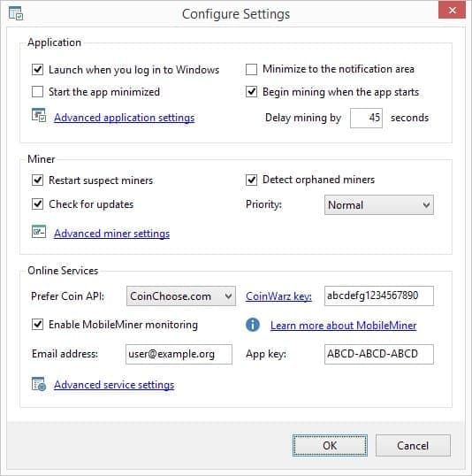This screenshot has width=472, height=476.
Task: Click the Advanced miner settings icon
Action: pos(39,232)
